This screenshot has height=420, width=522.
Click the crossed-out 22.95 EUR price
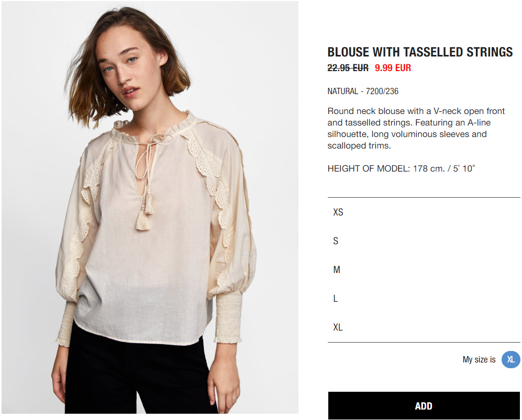point(348,68)
